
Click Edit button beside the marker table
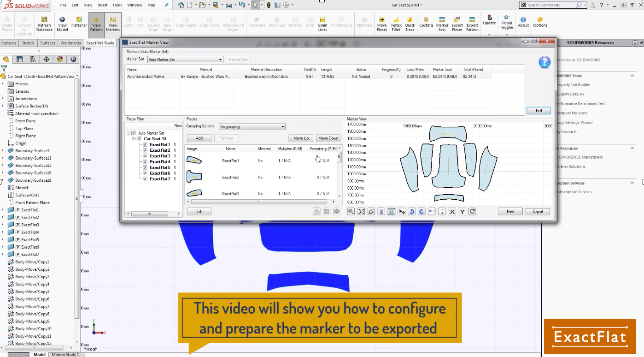(x=539, y=111)
